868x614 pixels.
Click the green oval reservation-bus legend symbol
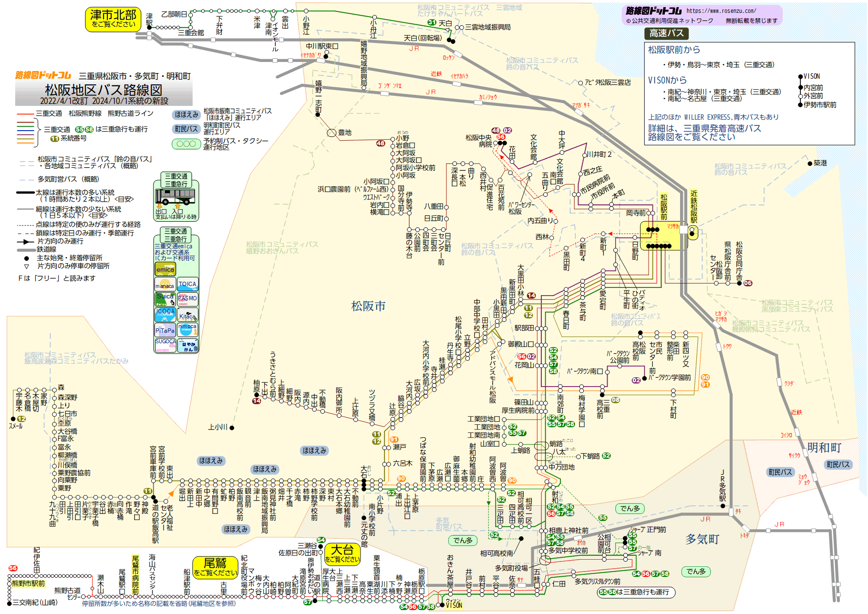click(186, 143)
